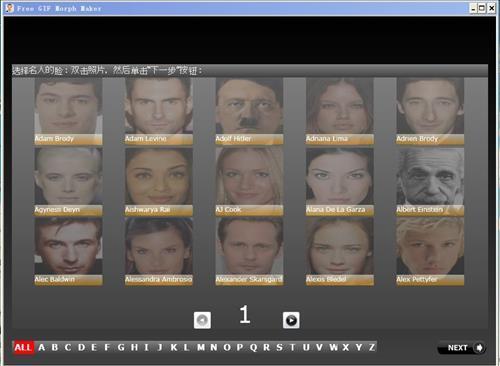Viewport: 500px width, 366px height.
Task: Filter celebrities by letter L
Action: click(186, 347)
